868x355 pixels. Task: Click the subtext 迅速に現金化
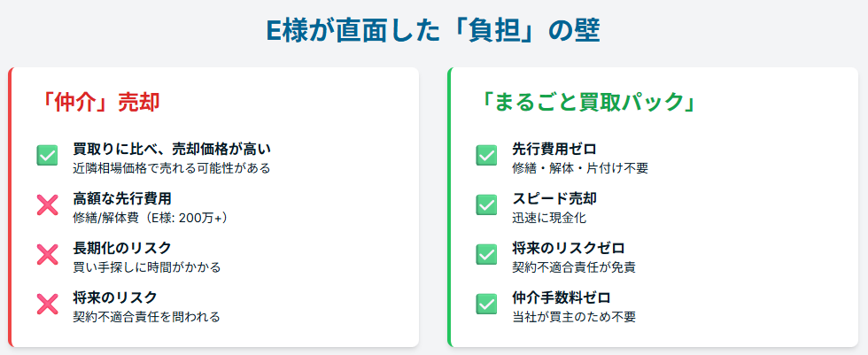(x=549, y=217)
